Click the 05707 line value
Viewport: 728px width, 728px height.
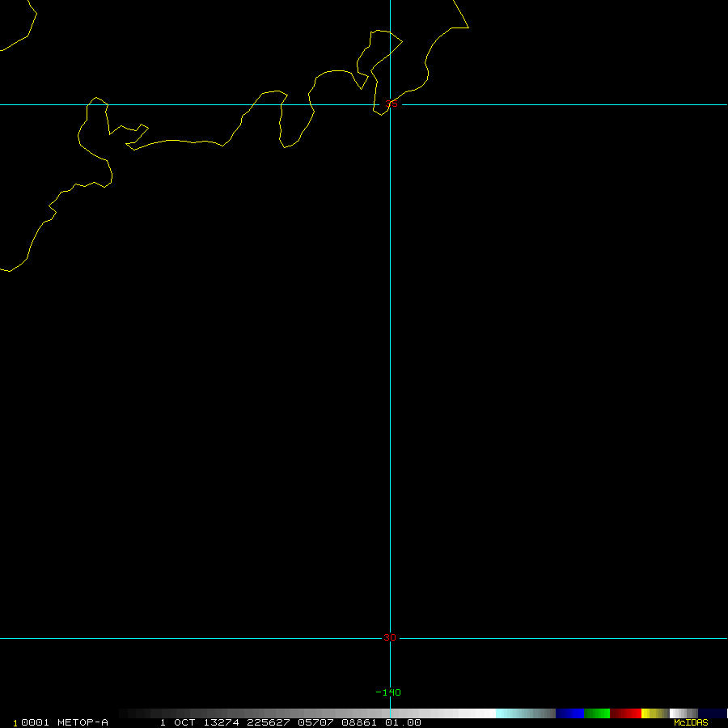[315, 722]
